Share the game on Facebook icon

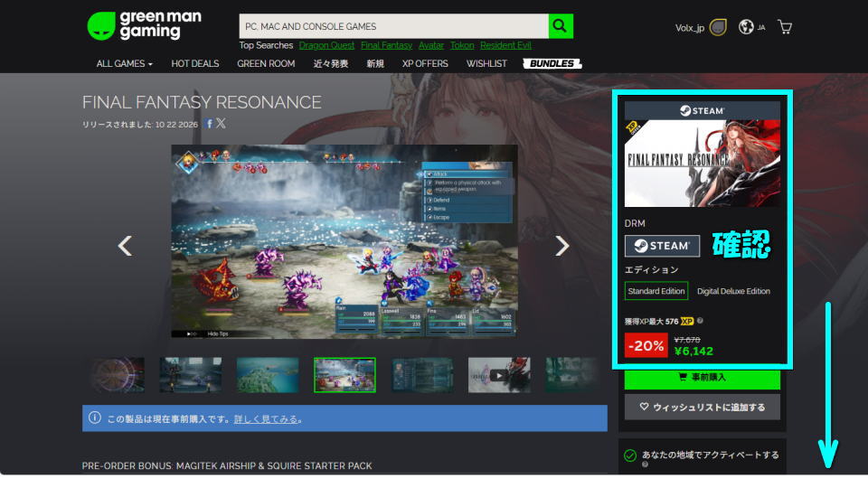[x=209, y=124]
